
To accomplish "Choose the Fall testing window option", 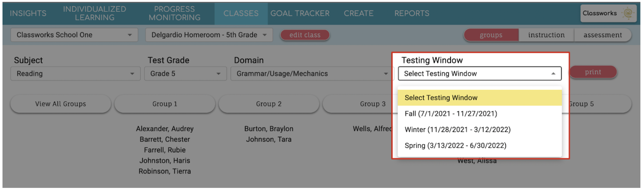I will pyautogui.click(x=451, y=114).
